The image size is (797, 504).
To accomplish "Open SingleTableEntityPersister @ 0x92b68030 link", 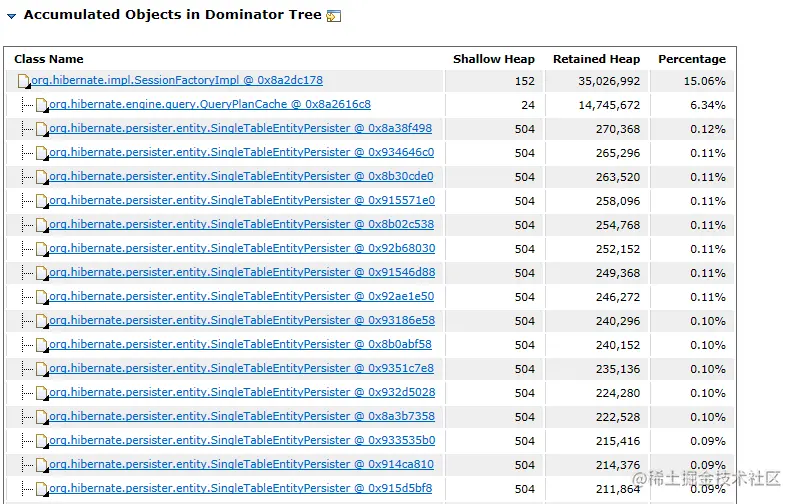I will point(241,248).
